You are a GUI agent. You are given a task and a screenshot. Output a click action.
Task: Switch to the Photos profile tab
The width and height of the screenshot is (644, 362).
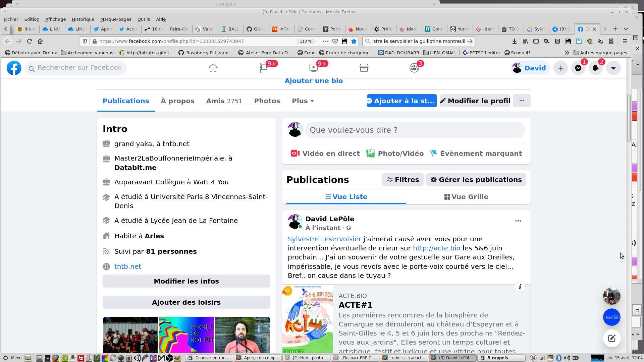point(267,101)
